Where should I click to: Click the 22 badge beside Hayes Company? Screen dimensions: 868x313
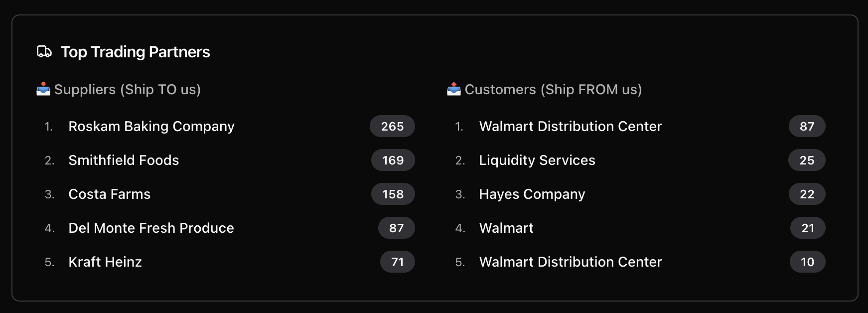pos(807,194)
